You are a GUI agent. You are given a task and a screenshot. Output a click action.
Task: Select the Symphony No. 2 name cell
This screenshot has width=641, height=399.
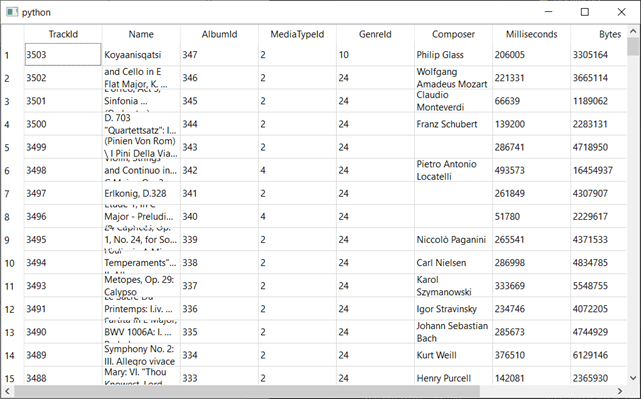(x=141, y=355)
